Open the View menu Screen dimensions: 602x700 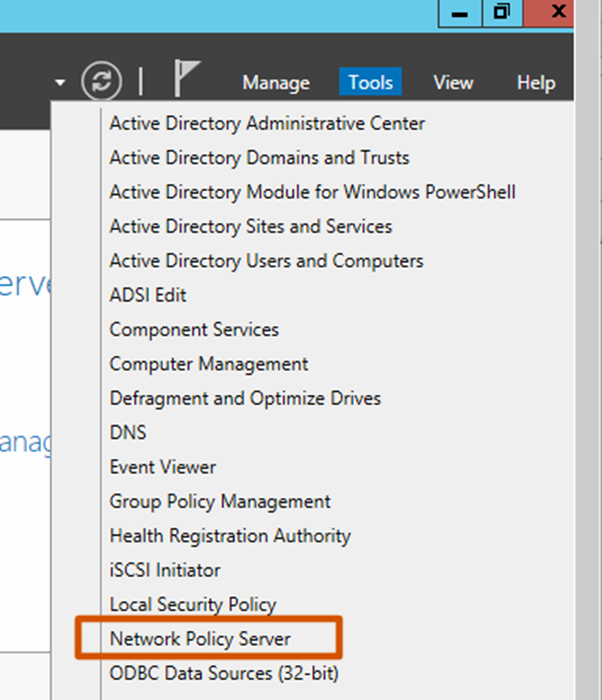coord(452,83)
